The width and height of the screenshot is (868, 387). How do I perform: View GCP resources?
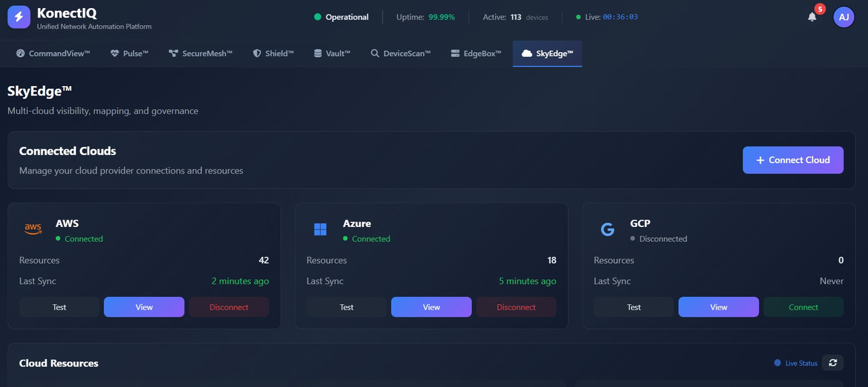[719, 307]
